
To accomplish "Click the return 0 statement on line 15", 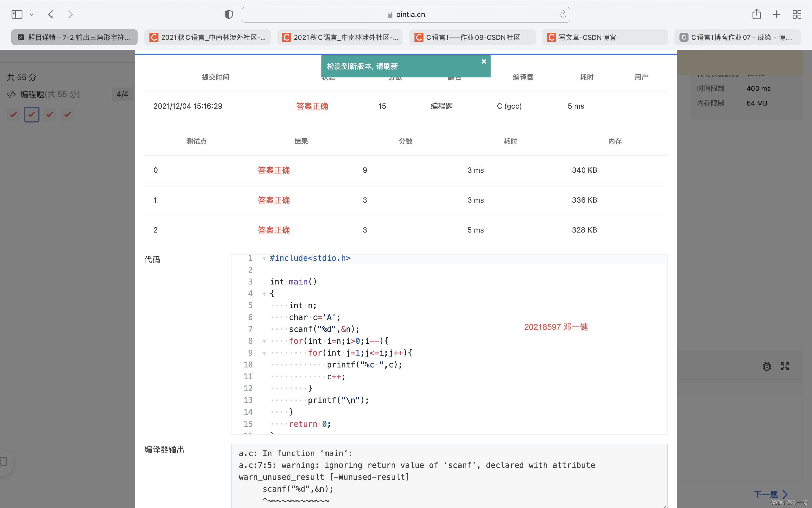I will pos(310,424).
